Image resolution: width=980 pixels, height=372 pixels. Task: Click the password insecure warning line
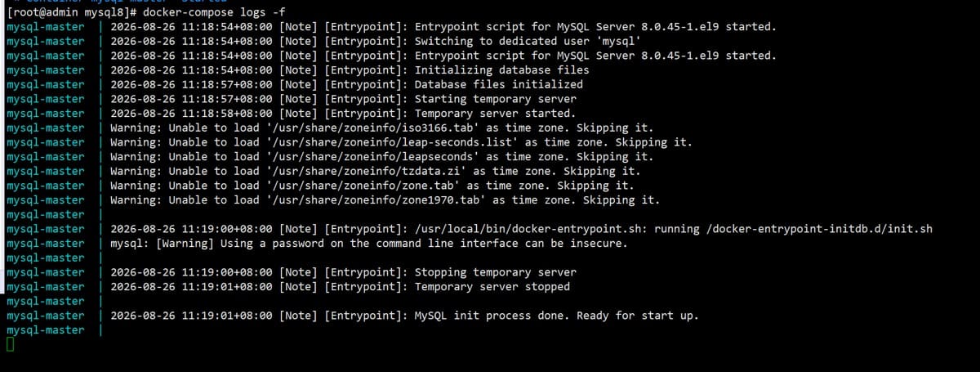368,244
